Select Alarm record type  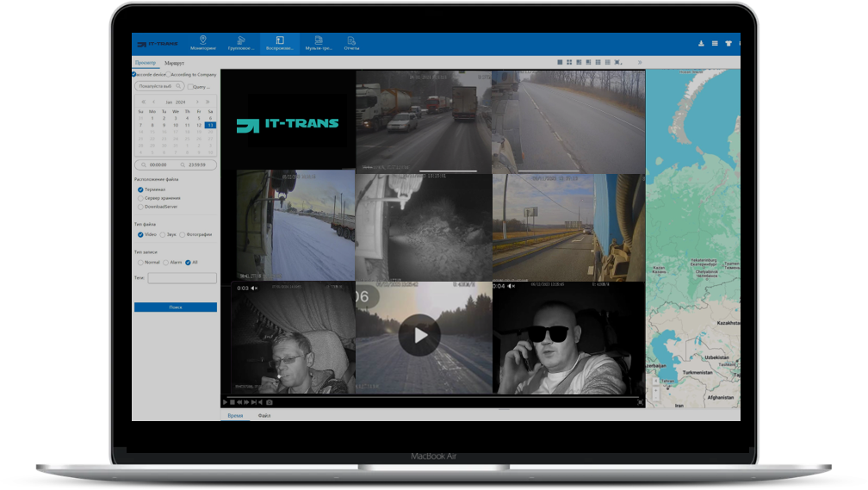click(165, 262)
